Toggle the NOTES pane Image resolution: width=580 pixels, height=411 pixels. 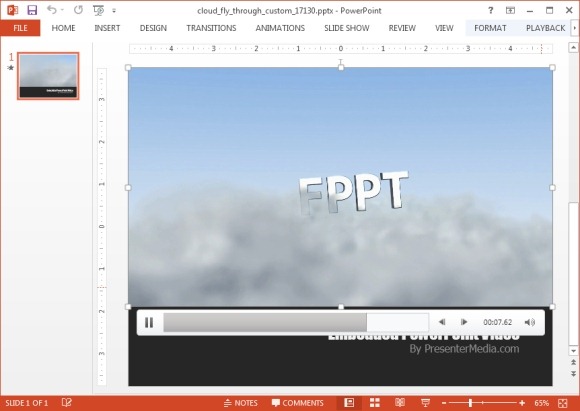[241, 403]
